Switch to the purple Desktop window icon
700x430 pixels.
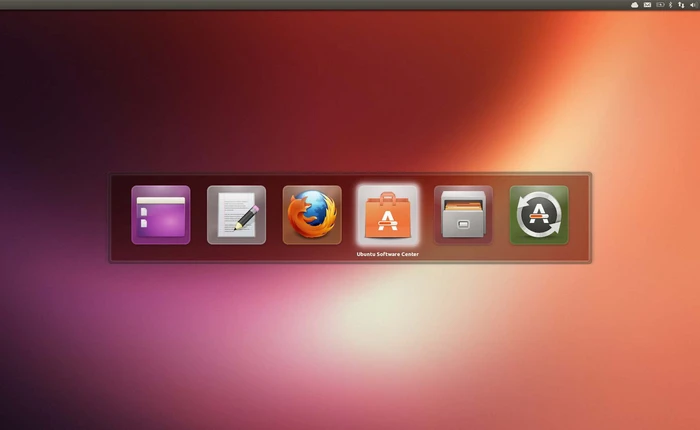161,215
